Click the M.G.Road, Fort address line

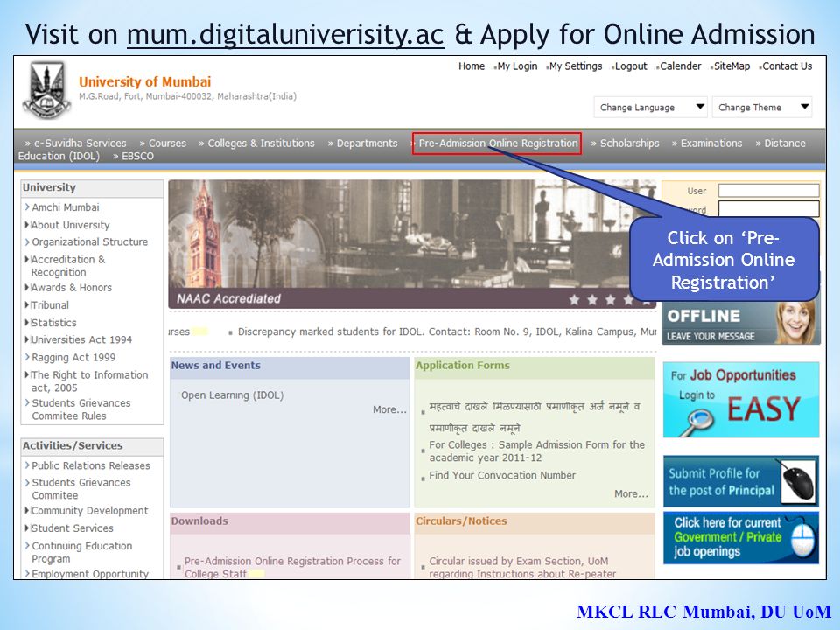pos(187,96)
